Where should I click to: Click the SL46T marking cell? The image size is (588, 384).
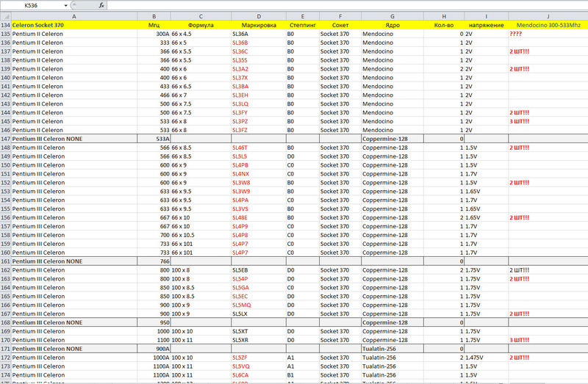[x=259, y=148]
